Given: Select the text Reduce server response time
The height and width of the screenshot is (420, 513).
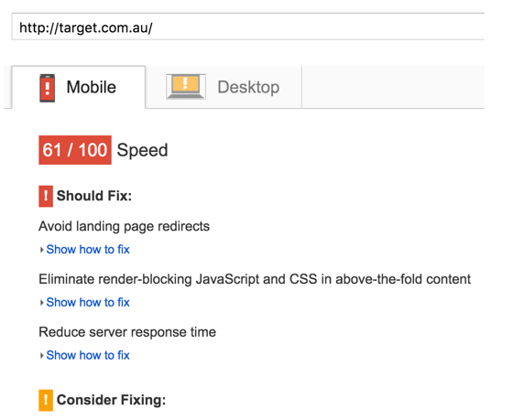Looking at the screenshot, I should tap(127, 332).
